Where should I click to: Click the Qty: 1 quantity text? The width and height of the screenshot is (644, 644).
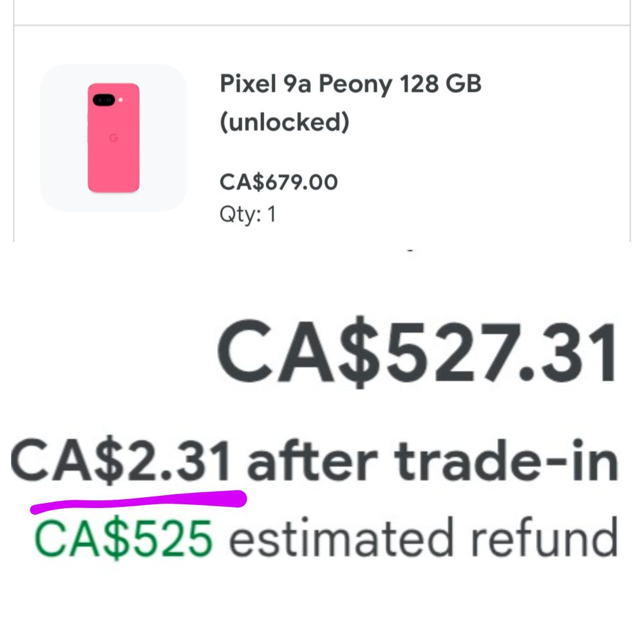point(247,214)
